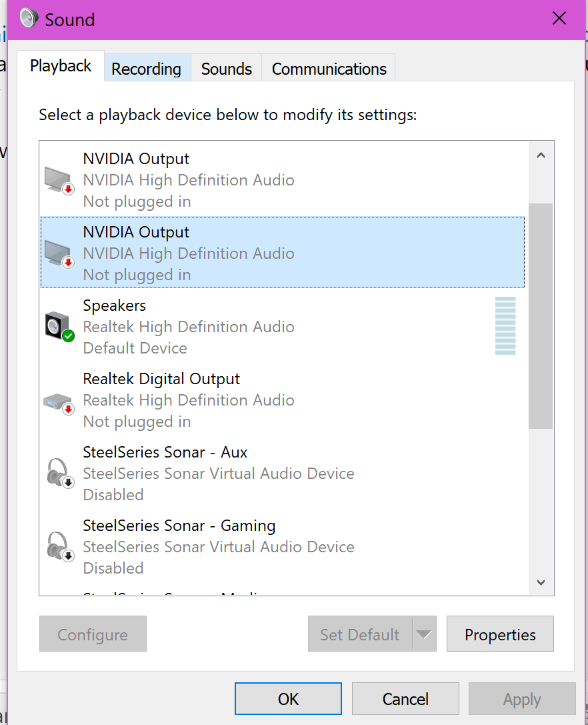Click the device list scroll down arrow
This screenshot has height=725, width=588.
tap(541, 582)
